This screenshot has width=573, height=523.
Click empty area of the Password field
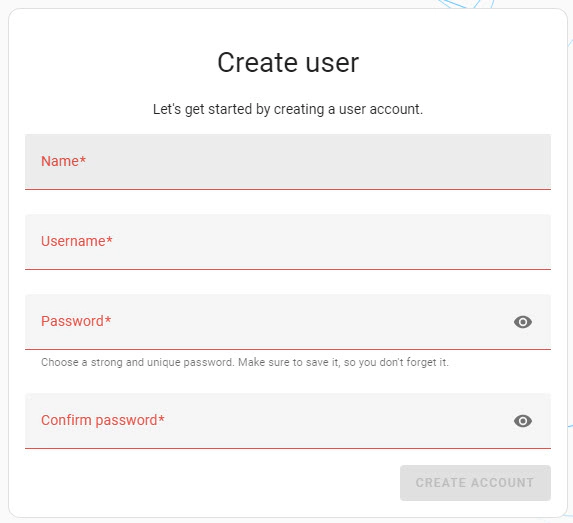tap(311, 322)
